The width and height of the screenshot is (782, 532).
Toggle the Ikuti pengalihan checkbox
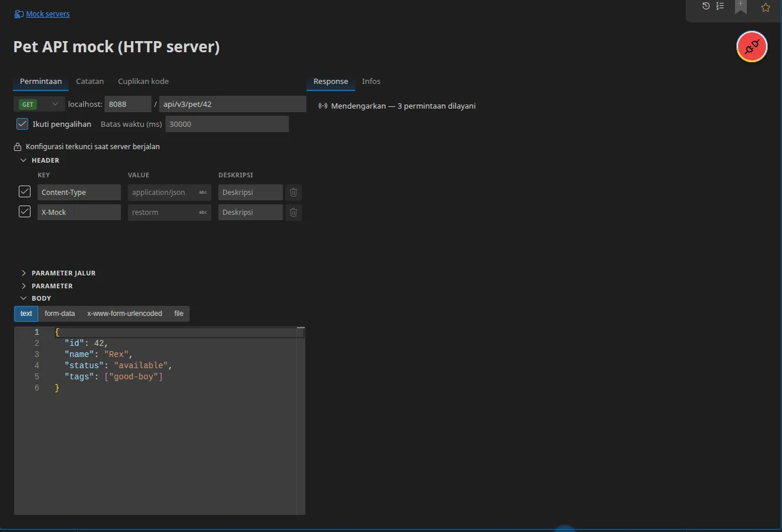coord(22,124)
